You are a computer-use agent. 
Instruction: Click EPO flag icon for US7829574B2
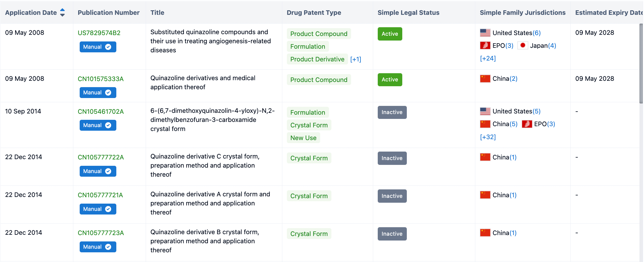pyautogui.click(x=485, y=45)
